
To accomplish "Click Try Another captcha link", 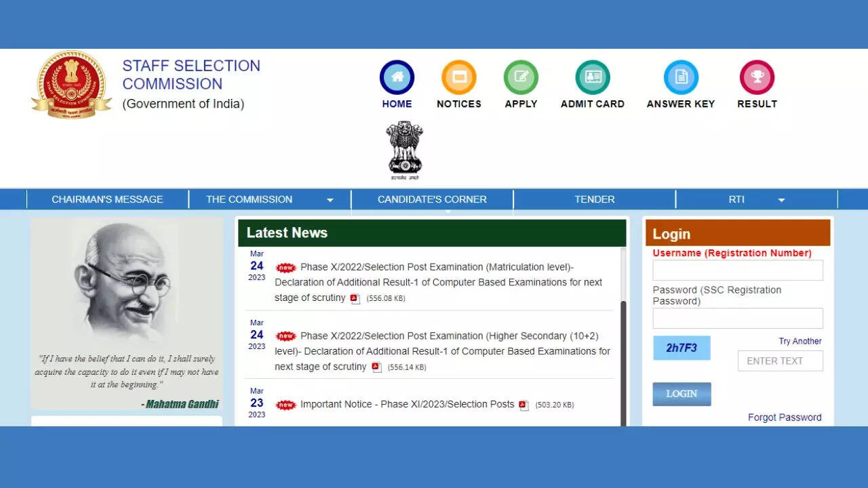I will tap(800, 341).
